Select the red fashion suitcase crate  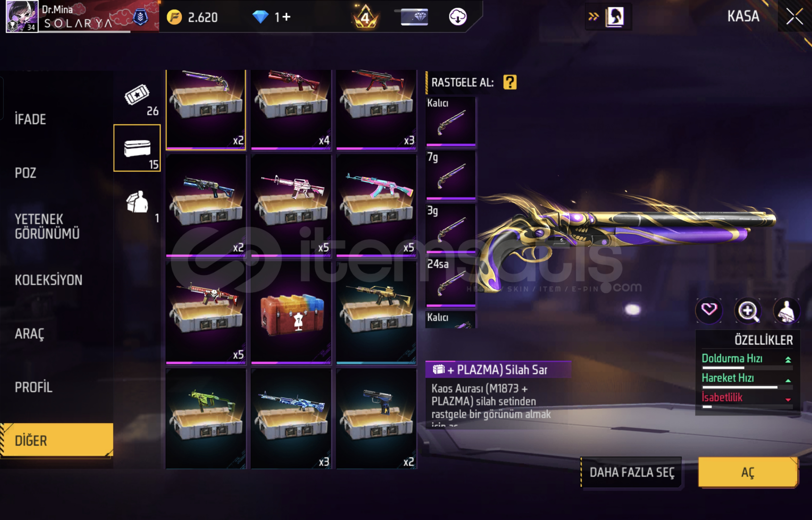point(291,312)
